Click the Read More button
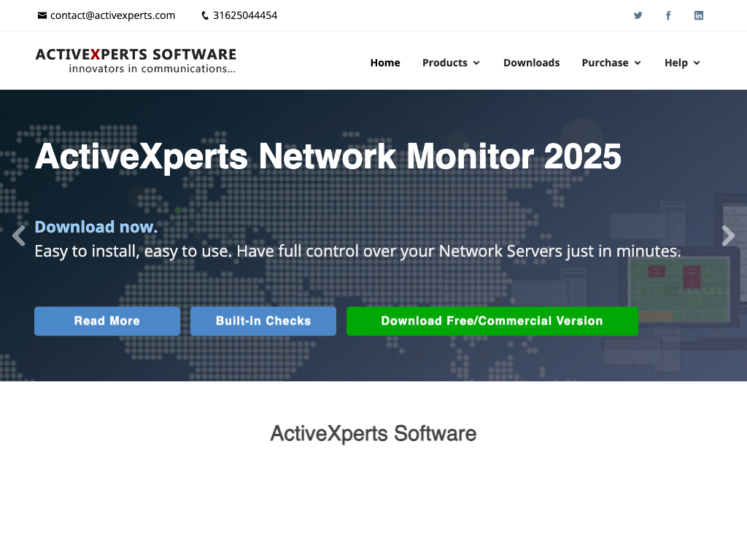Viewport: 747px width, 560px height. click(x=107, y=321)
